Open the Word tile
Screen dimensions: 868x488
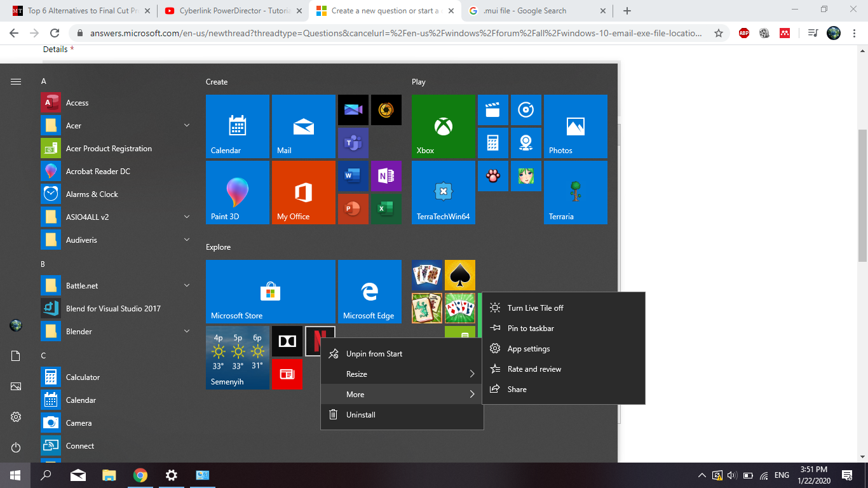(353, 176)
